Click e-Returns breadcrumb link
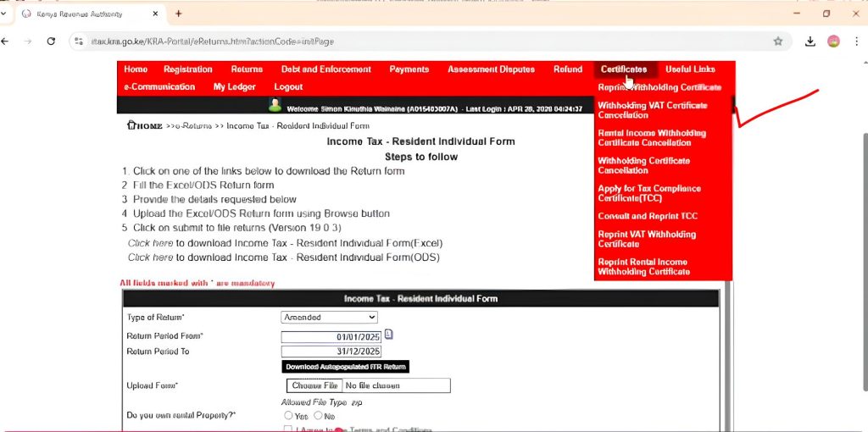The height and width of the screenshot is (432, 868). tap(193, 126)
